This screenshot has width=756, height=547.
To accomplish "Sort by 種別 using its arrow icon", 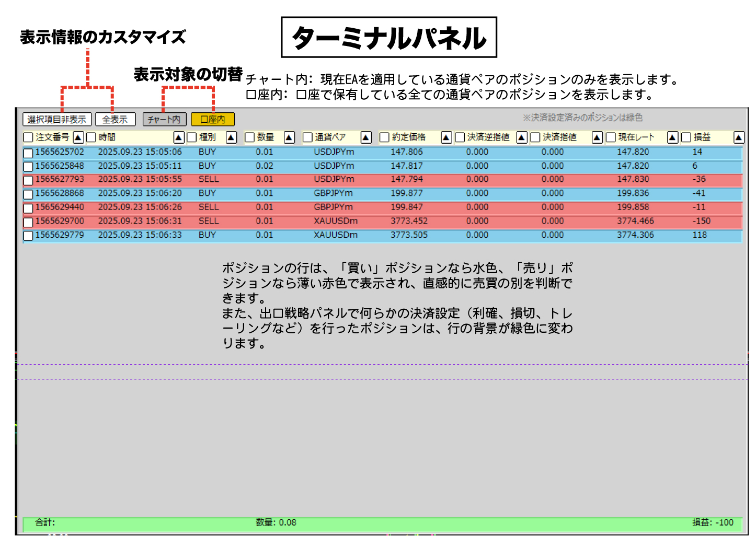I will pyautogui.click(x=231, y=137).
